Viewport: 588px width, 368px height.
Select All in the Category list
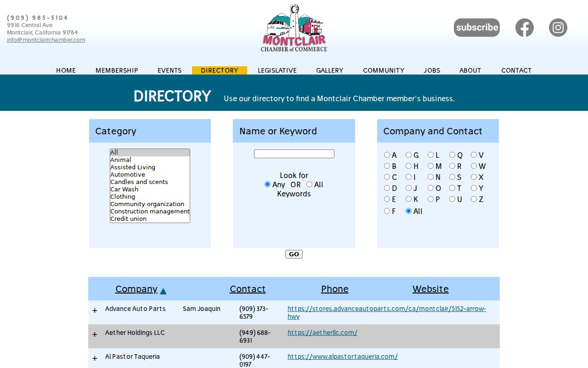150,153
